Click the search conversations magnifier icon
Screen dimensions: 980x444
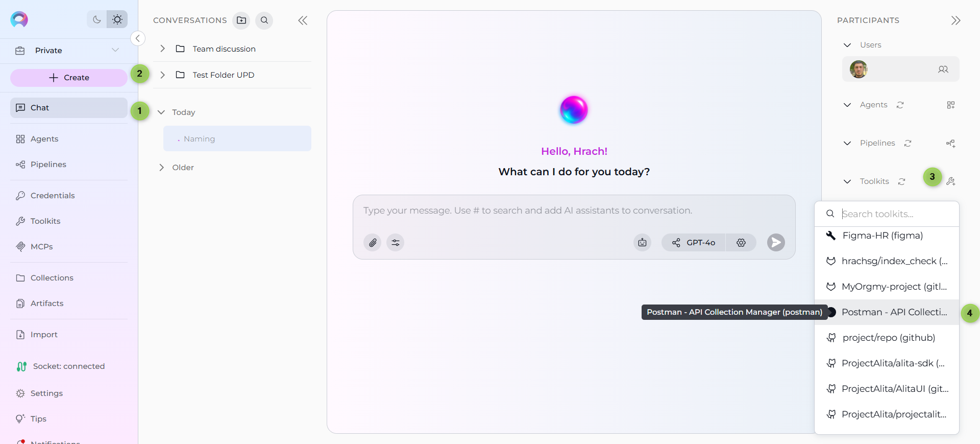pos(264,20)
